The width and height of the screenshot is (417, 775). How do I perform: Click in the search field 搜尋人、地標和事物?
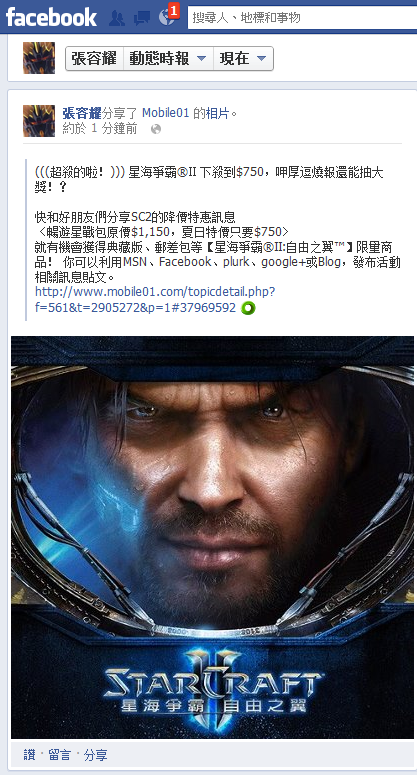302,18
